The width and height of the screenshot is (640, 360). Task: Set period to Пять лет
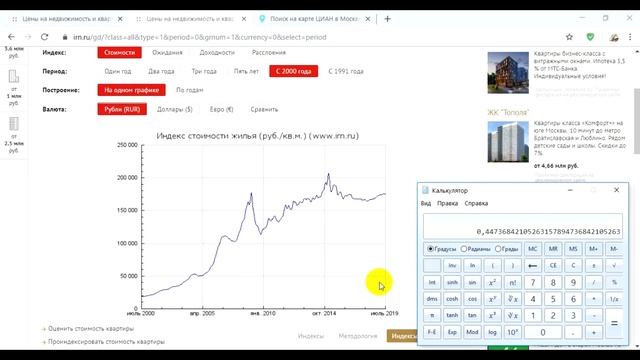(246, 71)
